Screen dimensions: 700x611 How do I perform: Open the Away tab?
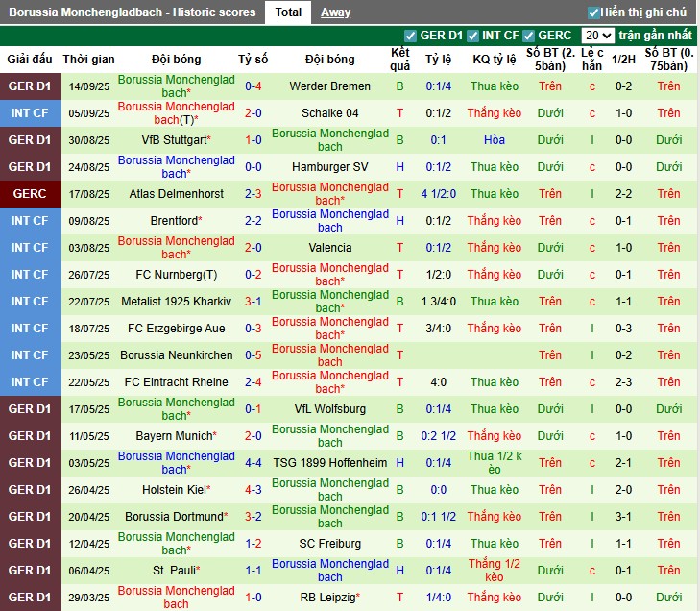pos(335,12)
